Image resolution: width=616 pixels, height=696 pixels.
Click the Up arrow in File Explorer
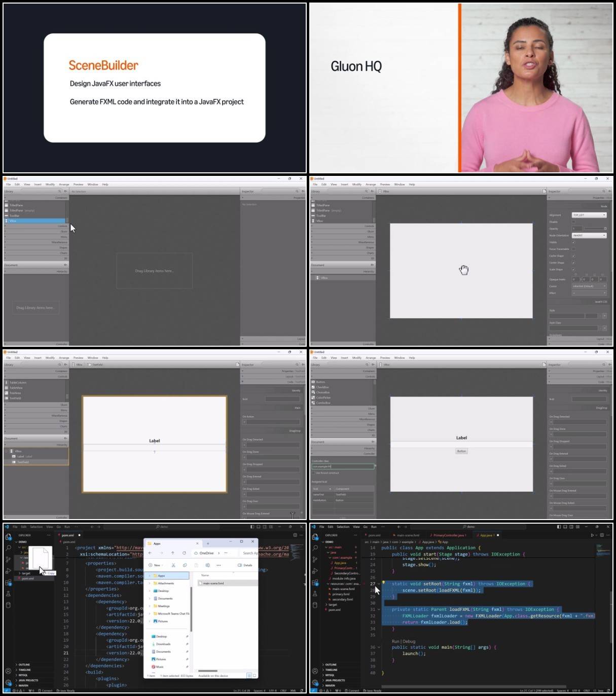point(173,553)
